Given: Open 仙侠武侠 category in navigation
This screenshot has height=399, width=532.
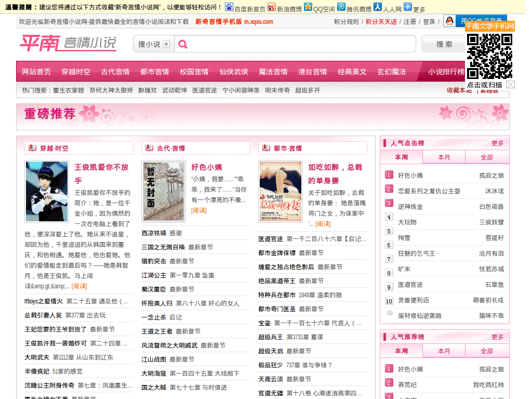Looking at the screenshot, I should click(234, 72).
